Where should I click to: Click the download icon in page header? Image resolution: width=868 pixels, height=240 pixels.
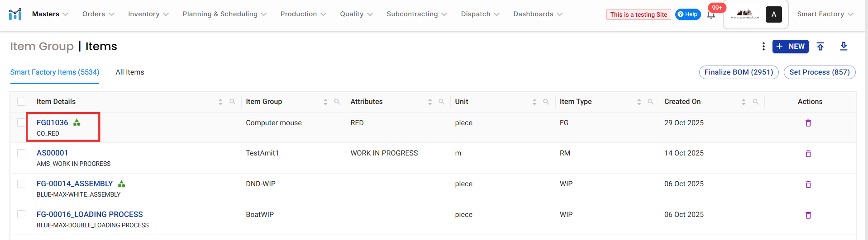(844, 47)
